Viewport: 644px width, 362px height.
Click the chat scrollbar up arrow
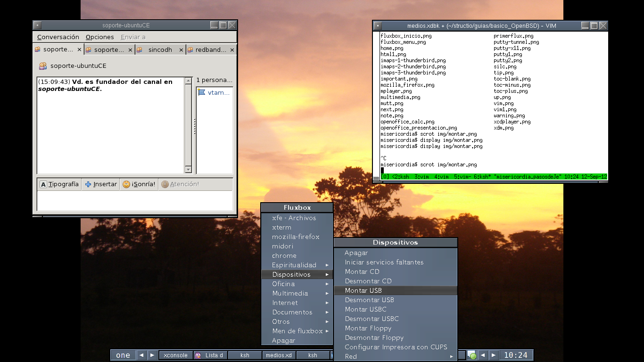189,81
